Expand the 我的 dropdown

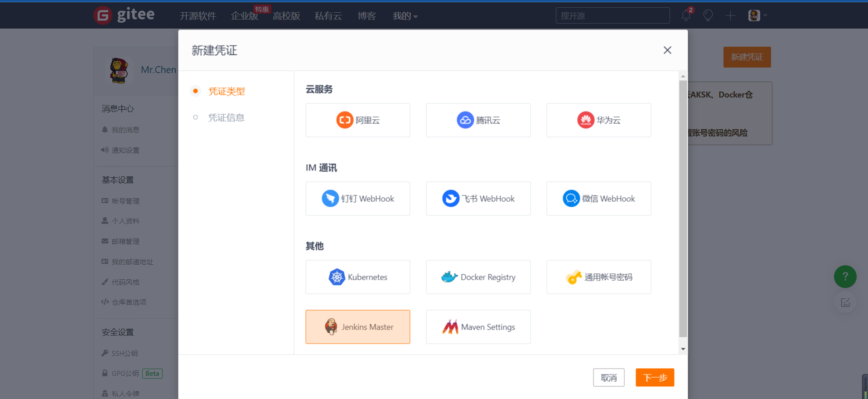tap(405, 16)
